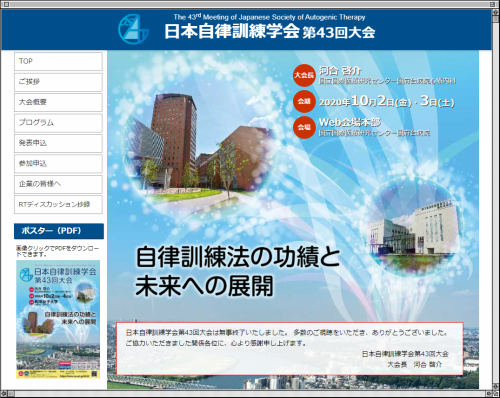Image resolution: width=500 pixels, height=398 pixels.
Task: Select the 参加申込 menu entry
Action: (x=58, y=163)
